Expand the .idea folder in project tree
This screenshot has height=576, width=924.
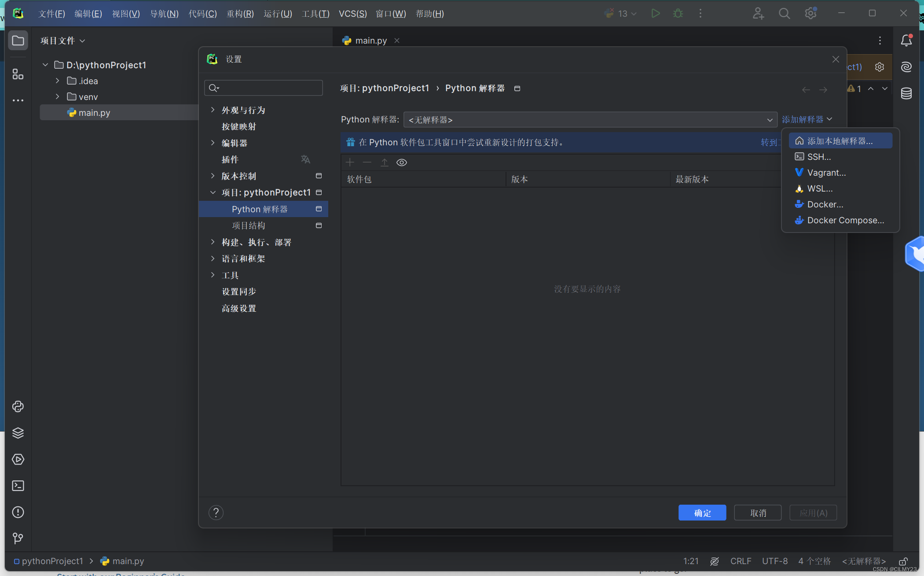pyautogui.click(x=58, y=81)
